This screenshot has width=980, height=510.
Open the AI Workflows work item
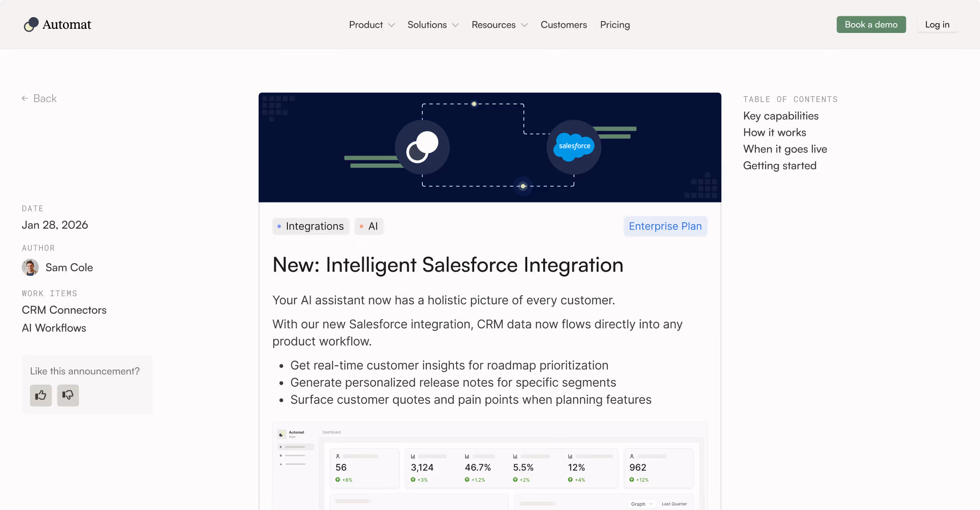tap(54, 328)
